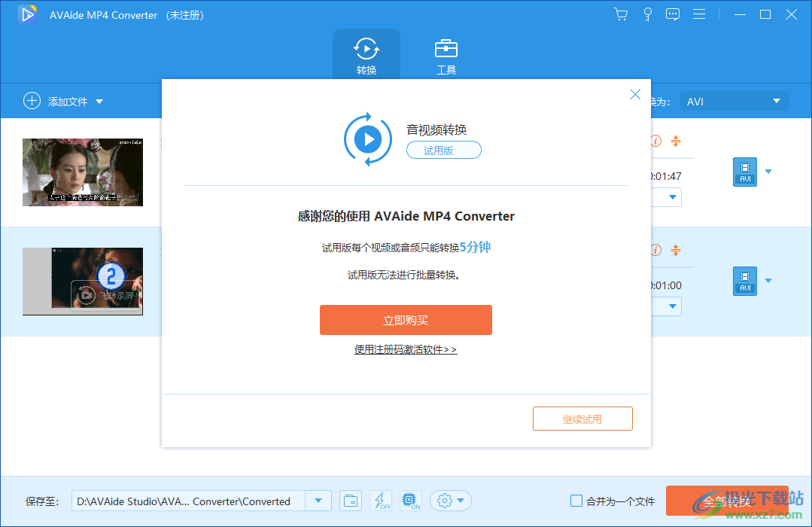This screenshot has width=812, height=527.
Task: Click compress icon for the 01:47 video
Action: [676, 141]
